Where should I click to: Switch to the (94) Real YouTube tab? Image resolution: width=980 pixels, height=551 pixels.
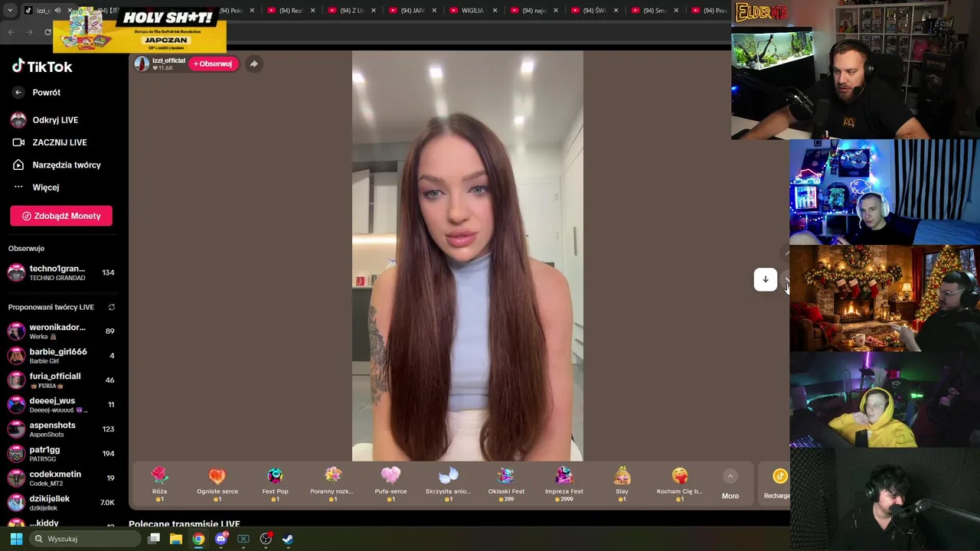(291, 10)
